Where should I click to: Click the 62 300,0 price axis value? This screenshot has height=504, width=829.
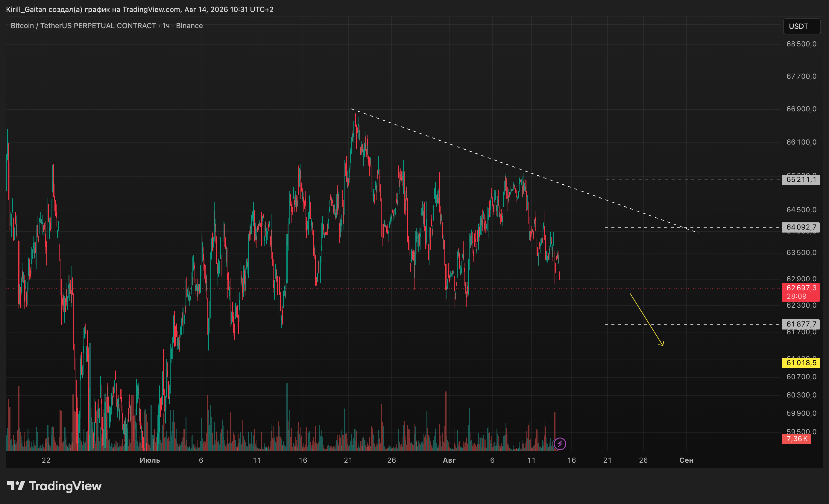tap(801, 306)
